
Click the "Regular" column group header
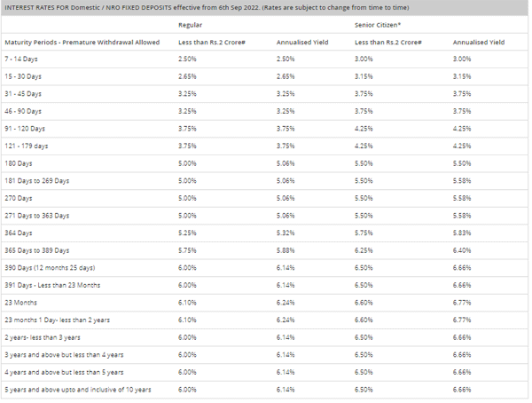191,25
